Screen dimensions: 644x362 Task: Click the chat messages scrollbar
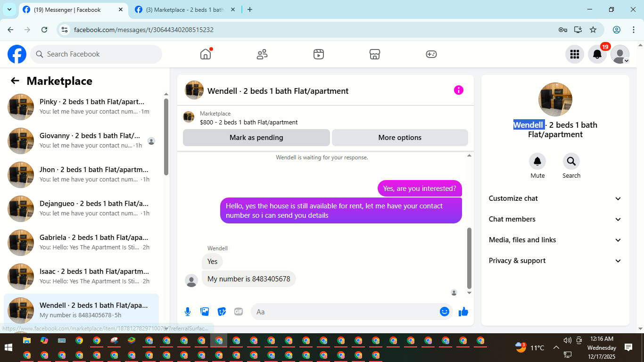tap(469, 258)
